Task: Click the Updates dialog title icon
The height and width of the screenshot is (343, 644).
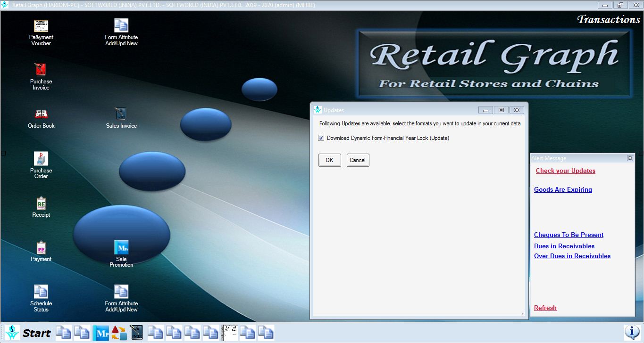Action: coord(318,110)
